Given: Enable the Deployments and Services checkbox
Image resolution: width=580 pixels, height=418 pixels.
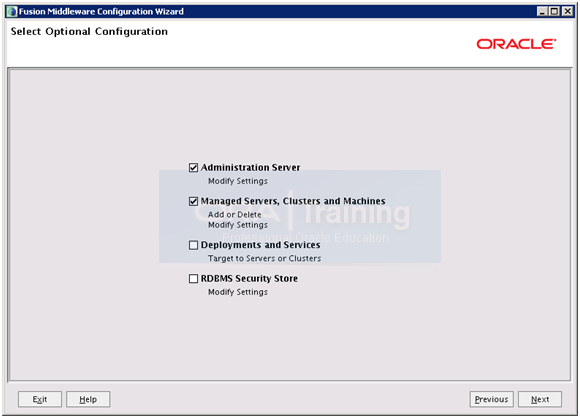Looking at the screenshot, I should pyautogui.click(x=193, y=245).
